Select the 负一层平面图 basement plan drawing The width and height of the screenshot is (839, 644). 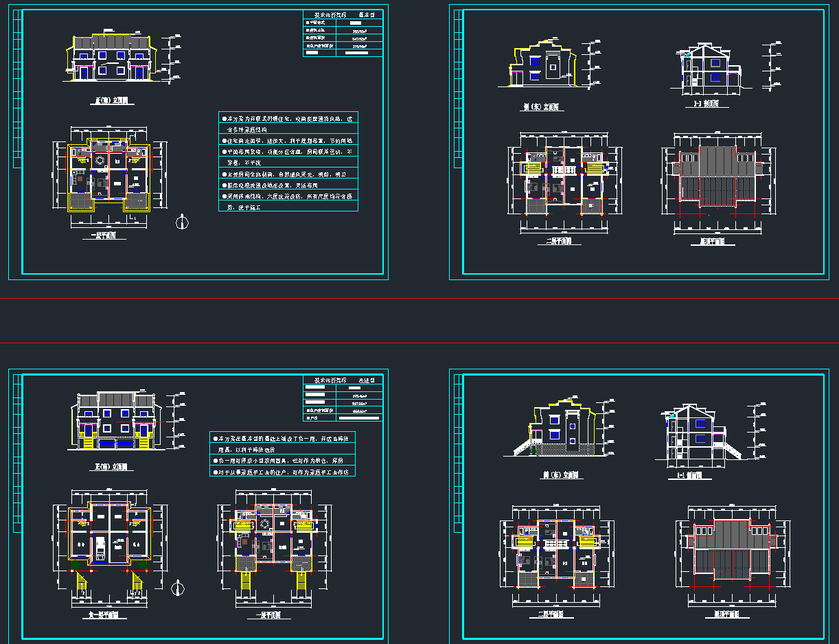(109, 536)
